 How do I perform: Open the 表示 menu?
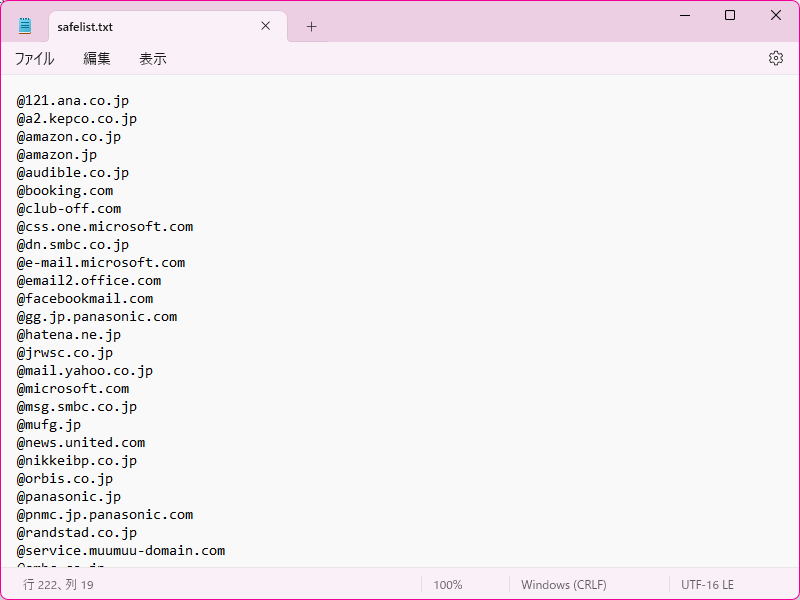(x=153, y=59)
